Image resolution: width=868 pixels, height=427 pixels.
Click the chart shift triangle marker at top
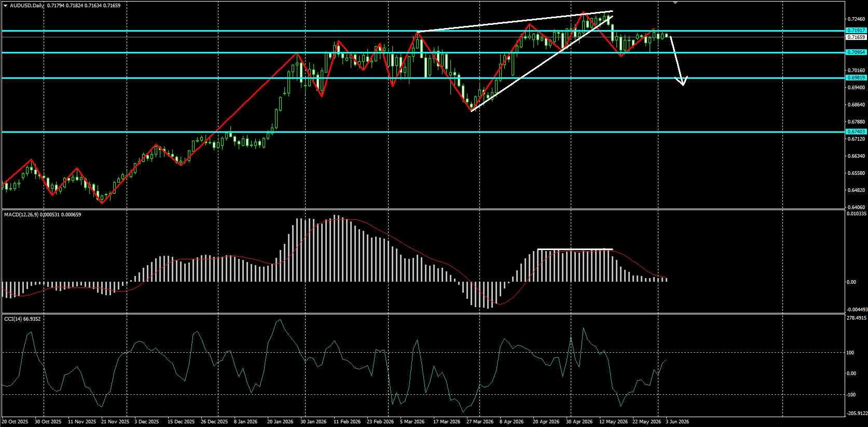coord(674,3)
